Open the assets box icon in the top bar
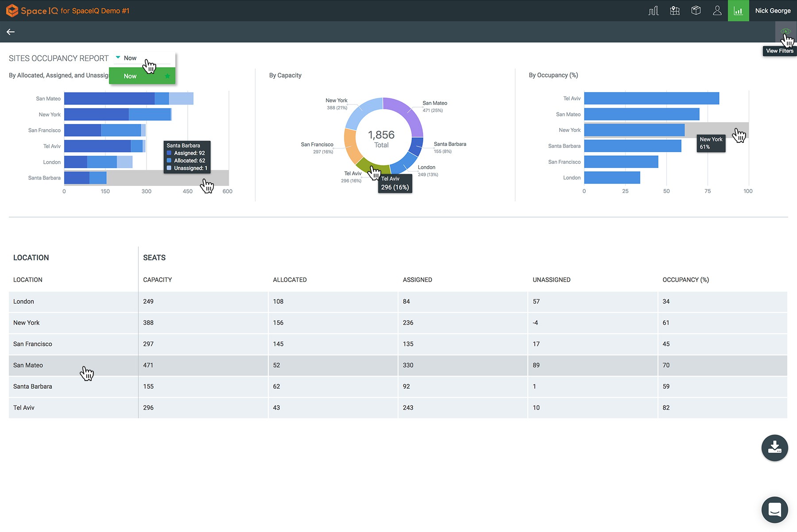Viewport: 797px width, 532px height. (696, 10)
